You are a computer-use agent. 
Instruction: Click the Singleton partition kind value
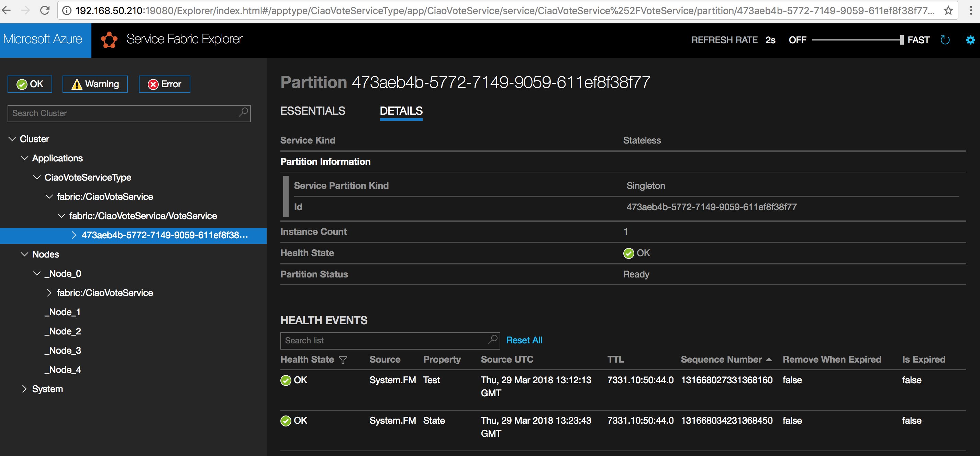click(646, 186)
